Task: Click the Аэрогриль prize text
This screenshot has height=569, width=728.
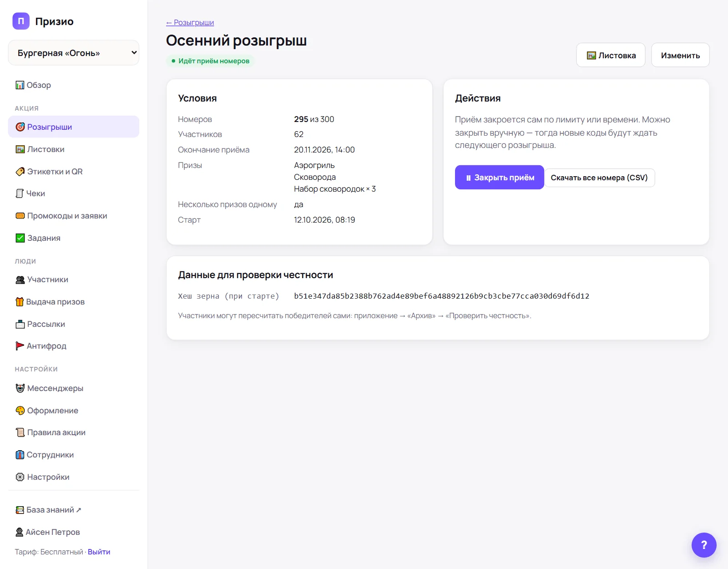Action: 314,165
